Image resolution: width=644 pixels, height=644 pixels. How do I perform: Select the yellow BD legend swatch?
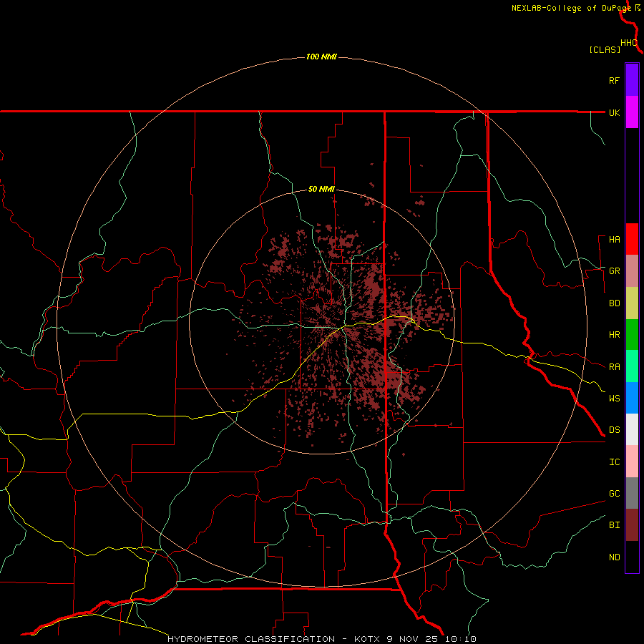(632, 303)
